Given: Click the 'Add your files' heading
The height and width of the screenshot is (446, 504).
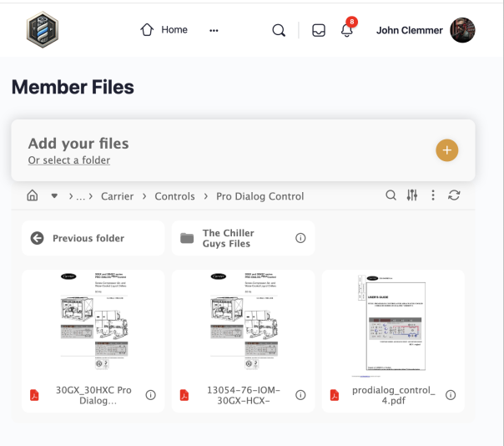Looking at the screenshot, I should click(x=78, y=144).
